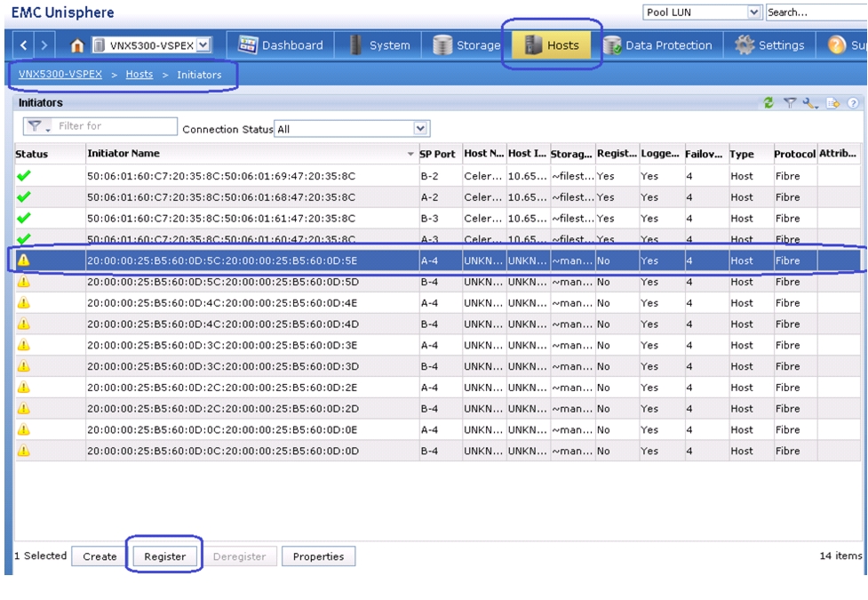
Task: Select initiator ending B5:60:0D:0E
Action: (x=437, y=429)
